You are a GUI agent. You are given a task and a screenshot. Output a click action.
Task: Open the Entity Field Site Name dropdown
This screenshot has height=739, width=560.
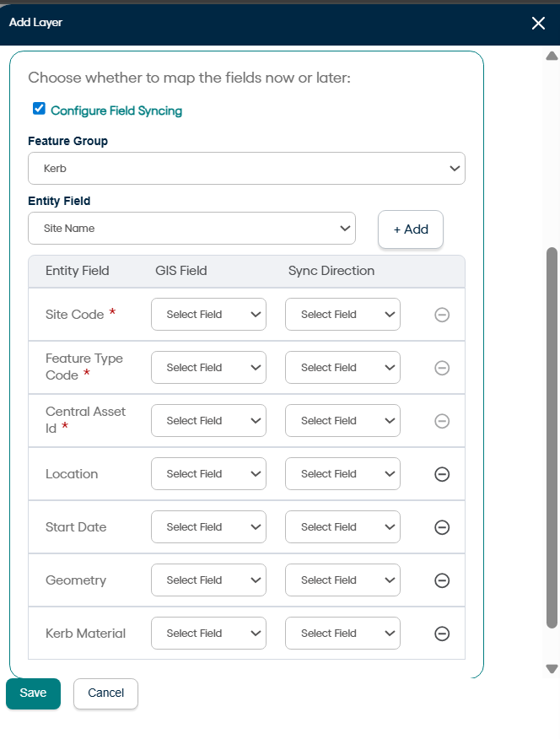191,229
